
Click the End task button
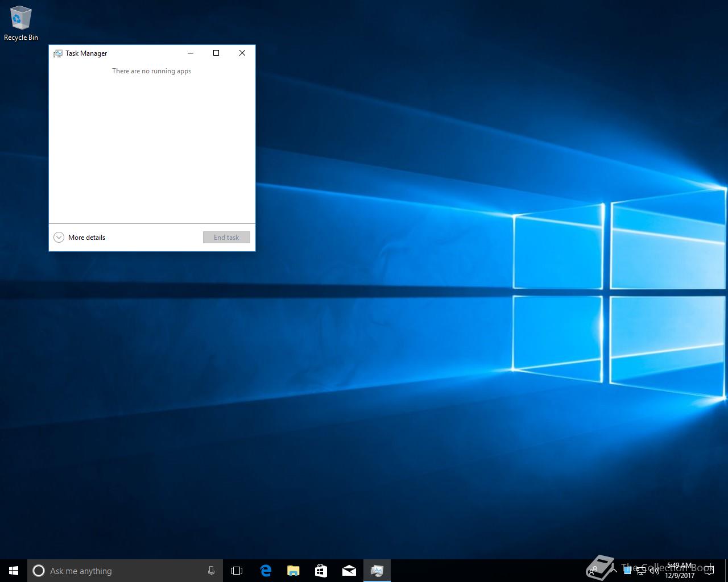click(x=226, y=238)
